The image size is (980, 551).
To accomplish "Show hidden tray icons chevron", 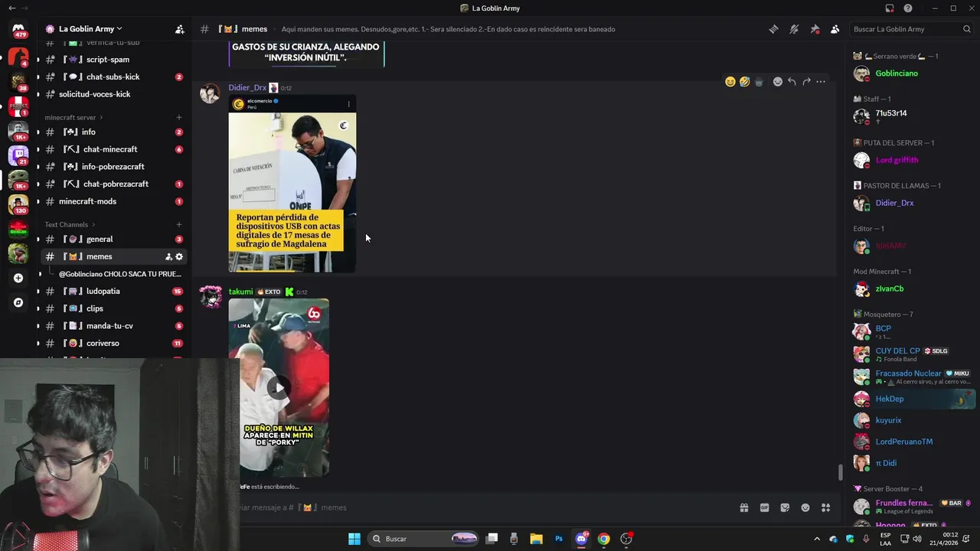I will point(816,539).
